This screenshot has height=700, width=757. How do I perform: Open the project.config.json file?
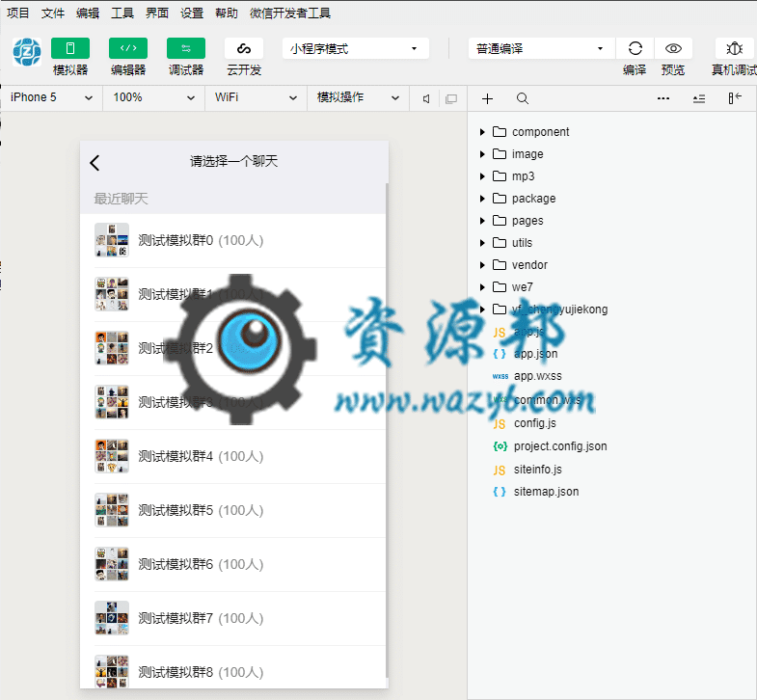click(560, 446)
